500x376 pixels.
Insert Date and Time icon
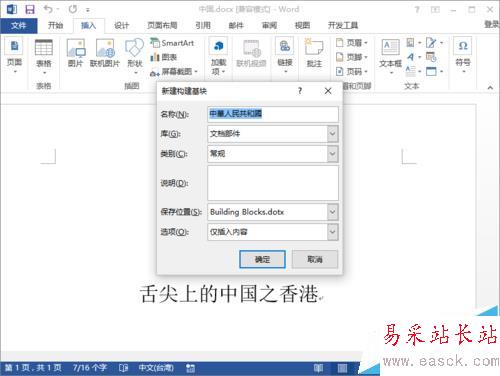coord(431,57)
